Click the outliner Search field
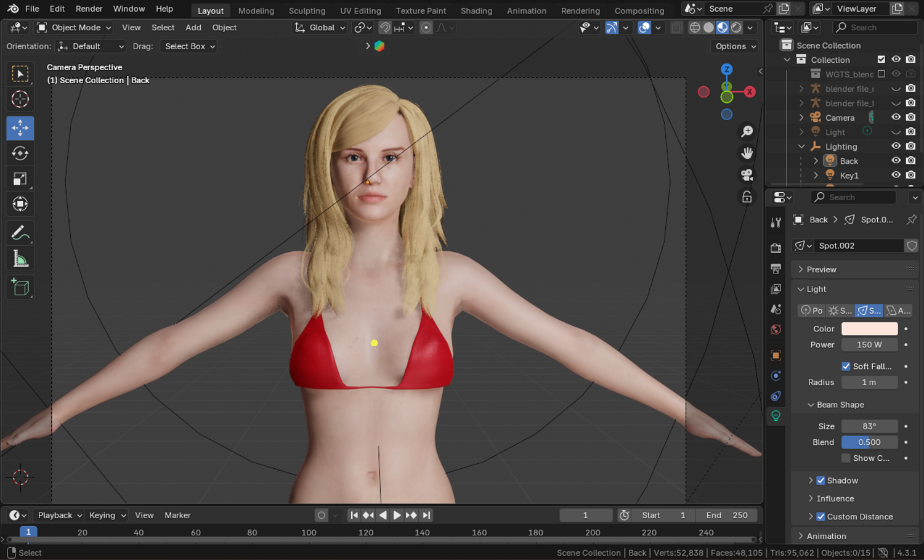Image resolution: width=924 pixels, height=560 pixels. [875, 27]
